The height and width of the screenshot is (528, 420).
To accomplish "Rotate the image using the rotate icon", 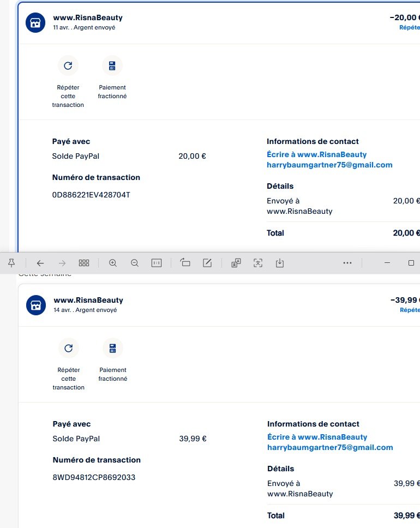I will coord(185,263).
